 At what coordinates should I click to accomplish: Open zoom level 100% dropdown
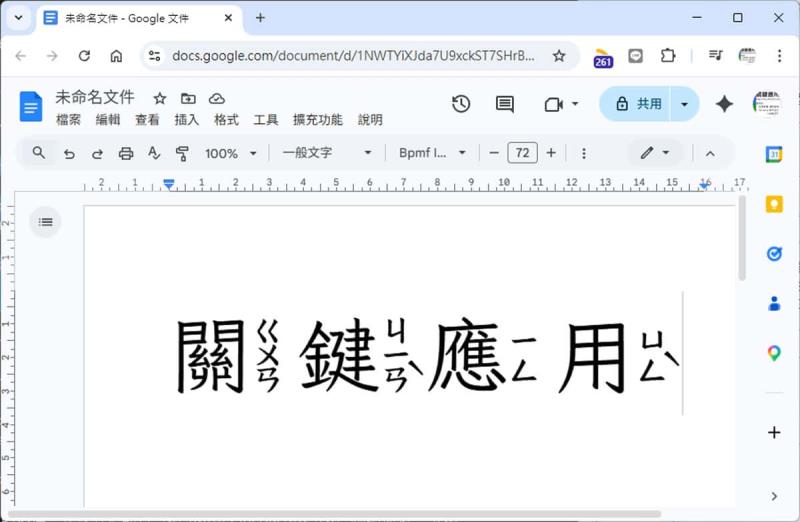[231, 153]
